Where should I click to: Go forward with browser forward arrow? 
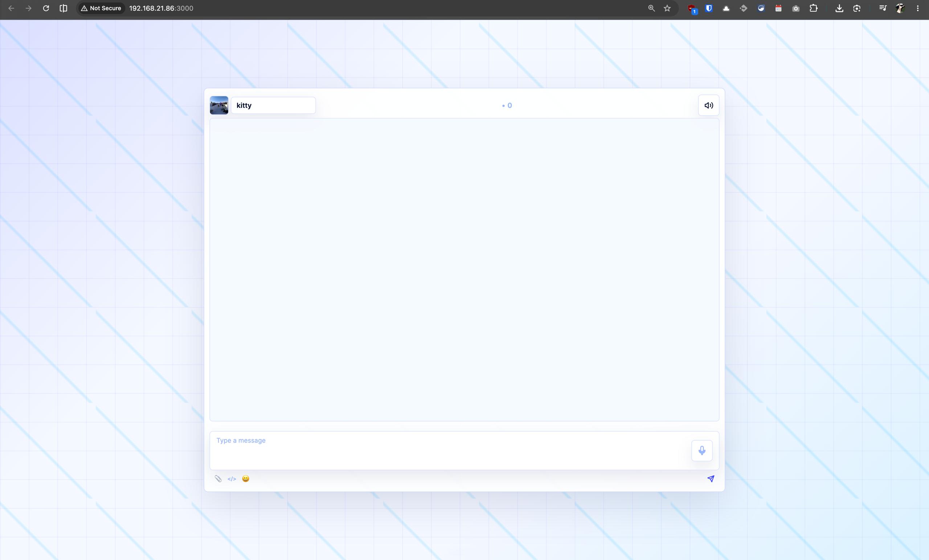coord(29,8)
